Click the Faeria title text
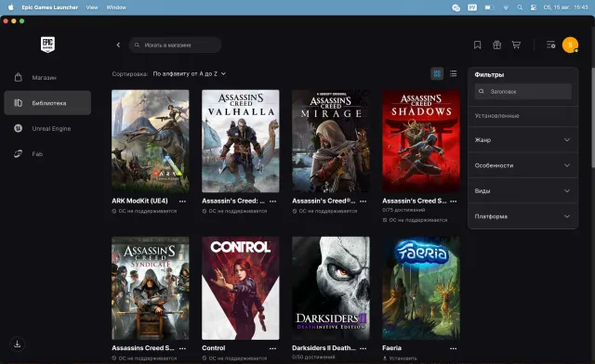The width and height of the screenshot is (595, 364). (x=392, y=348)
